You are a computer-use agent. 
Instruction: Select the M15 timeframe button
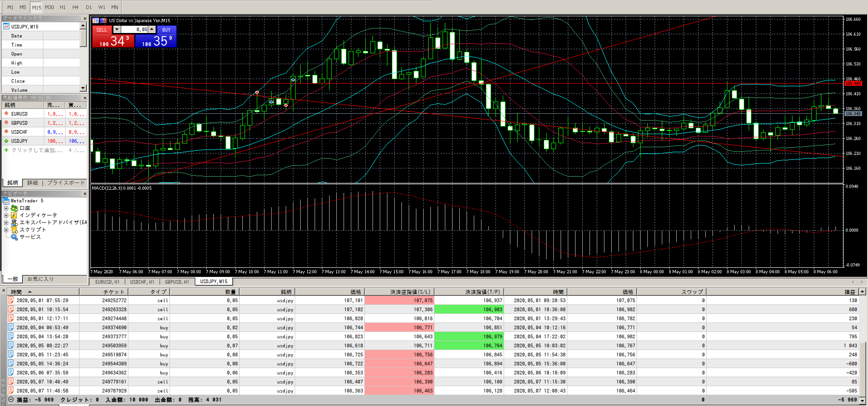(37, 7)
